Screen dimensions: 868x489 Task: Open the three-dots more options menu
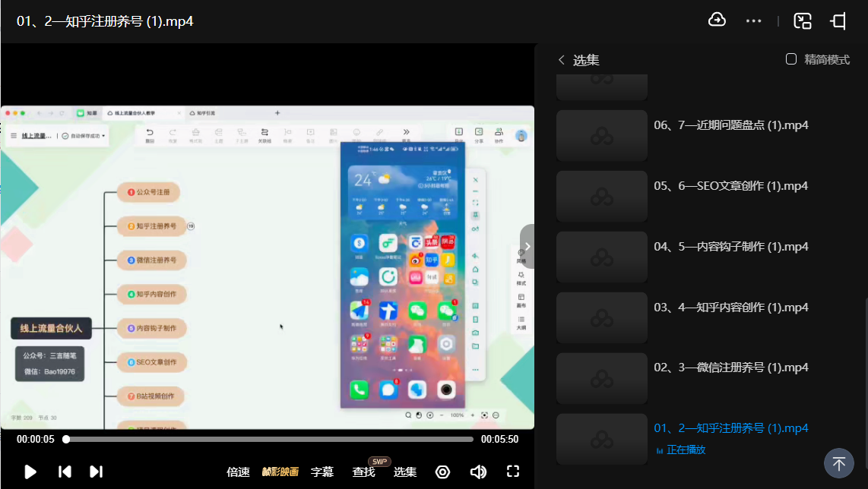click(753, 21)
